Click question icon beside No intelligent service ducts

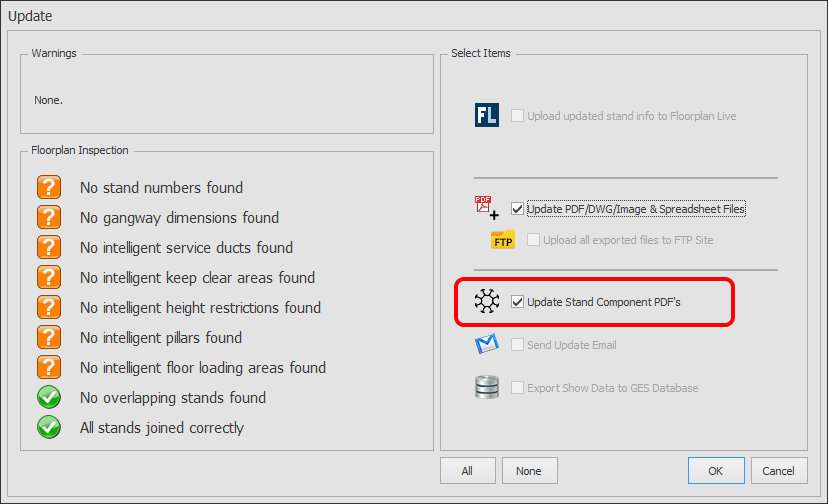(49, 247)
